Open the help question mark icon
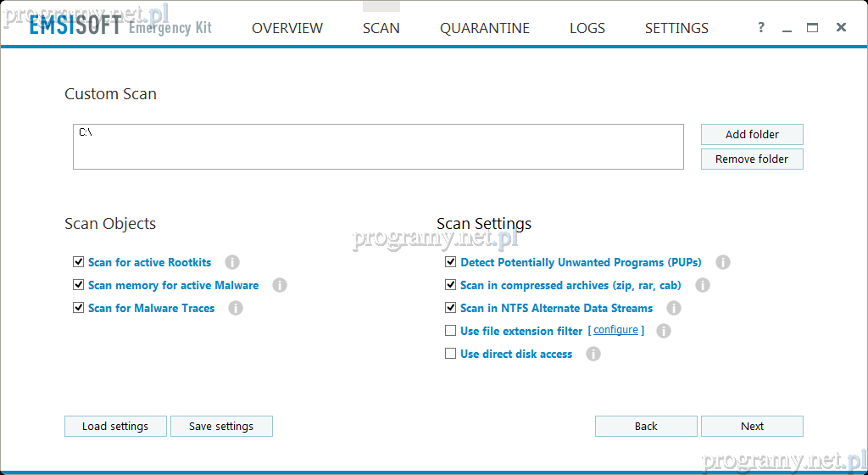Image resolution: width=868 pixels, height=475 pixels. pos(761,28)
